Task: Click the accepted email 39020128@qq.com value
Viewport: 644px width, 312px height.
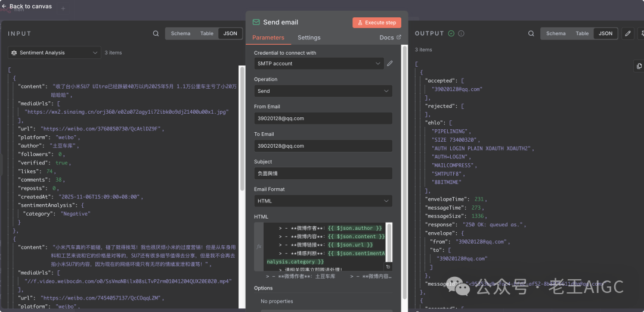Action: click(457, 89)
